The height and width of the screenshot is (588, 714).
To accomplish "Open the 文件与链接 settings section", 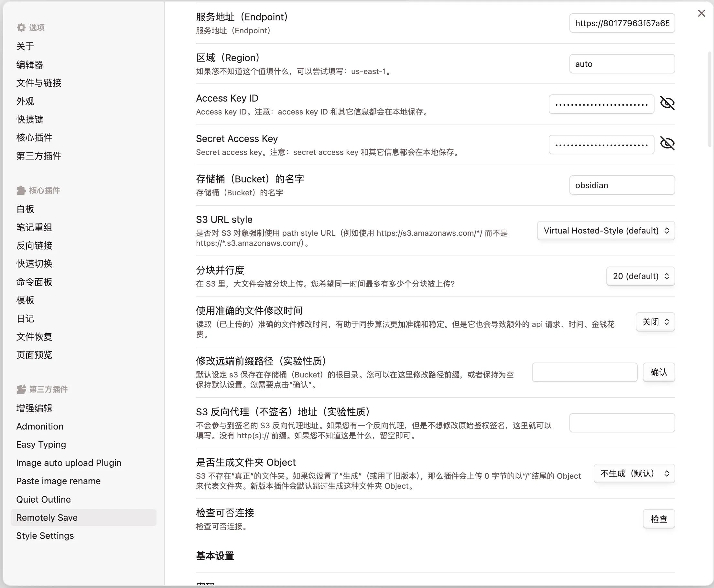I will pyautogui.click(x=84, y=83).
